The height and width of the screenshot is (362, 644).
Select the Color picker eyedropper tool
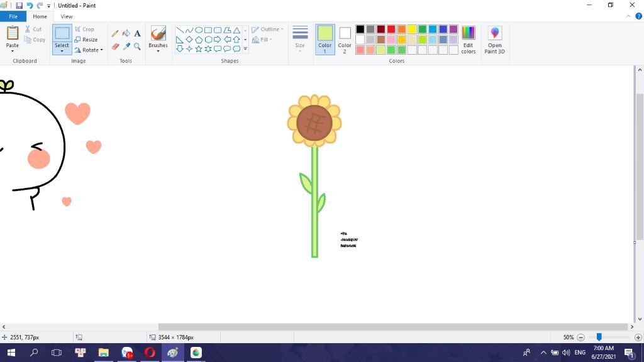[x=126, y=47]
